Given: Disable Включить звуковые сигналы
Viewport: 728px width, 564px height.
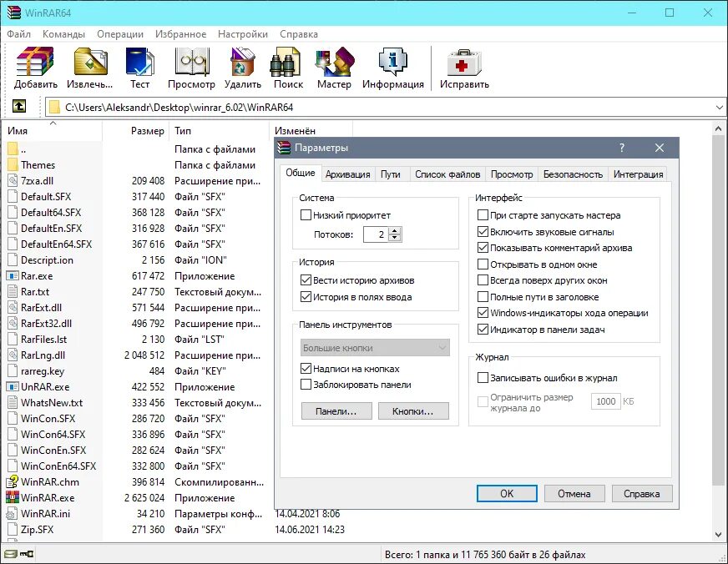Looking at the screenshot, I should 483,231.
